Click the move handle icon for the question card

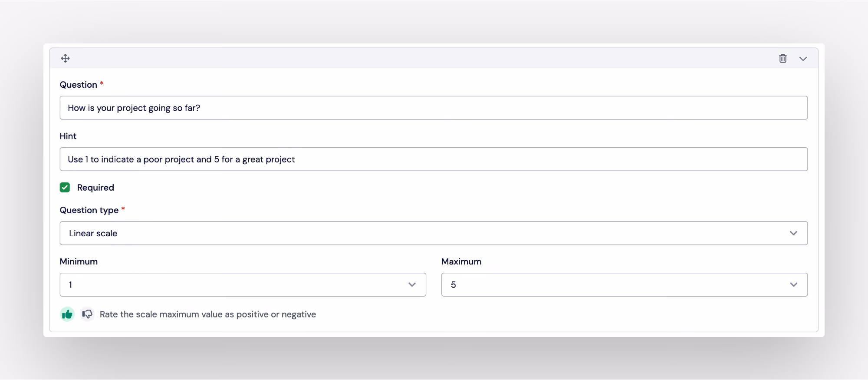point(65,58)
